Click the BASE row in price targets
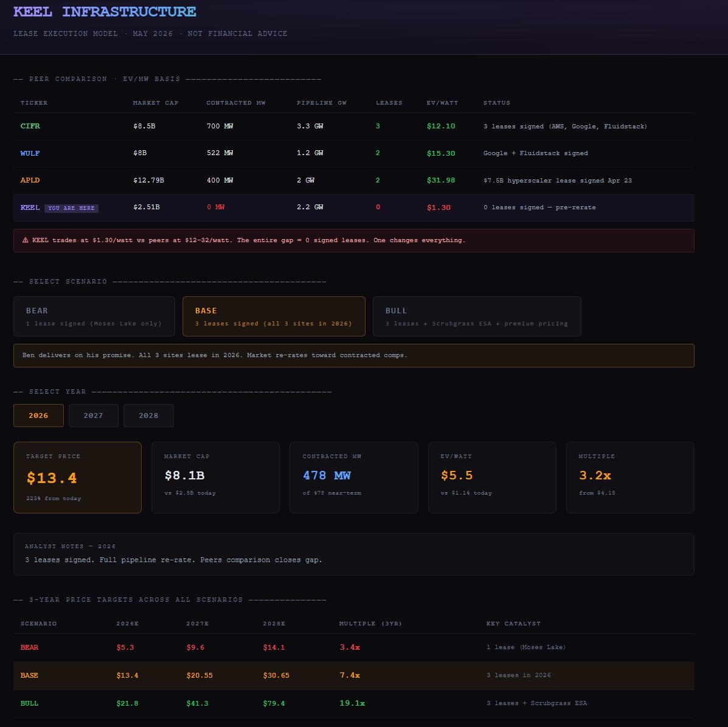 pyautogui.click(x=354, y=675)
